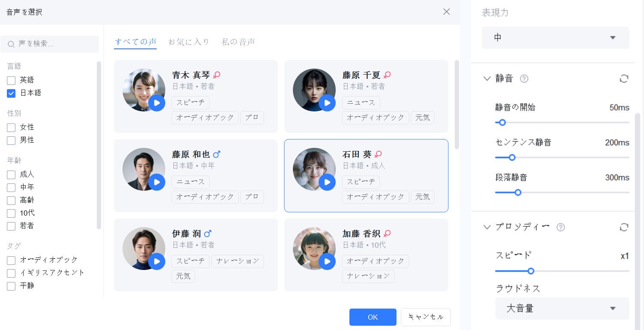Image resolution: width=644 pixels, height=330 pixels.
Task: Reset the プロソディー section settings
Action: [624, 227]
